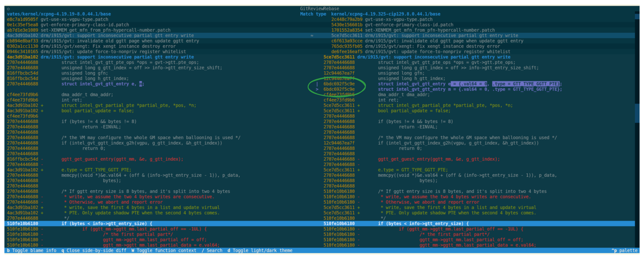The width and height of the screenshot is (644, 259).
Task: Click left removed line ggtt_get_guest_entry blamed 816ffbcbc54d
Action: tap(122, 159)
